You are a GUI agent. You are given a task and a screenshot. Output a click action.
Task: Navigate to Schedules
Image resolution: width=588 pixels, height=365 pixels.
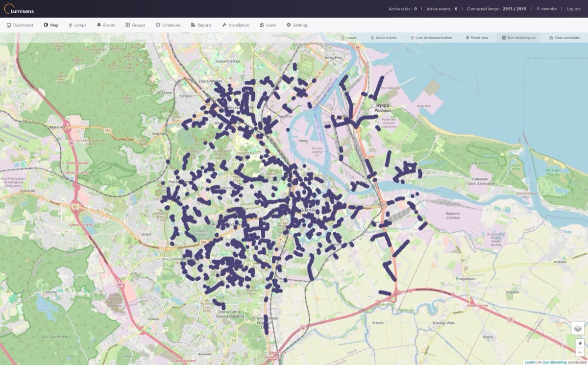pos(168,25)
